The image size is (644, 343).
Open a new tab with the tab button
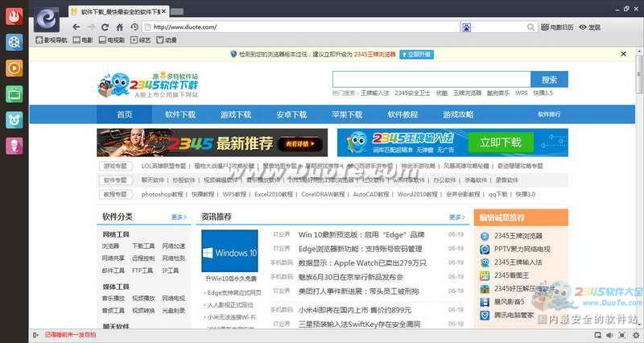click(x=177, y=11)
